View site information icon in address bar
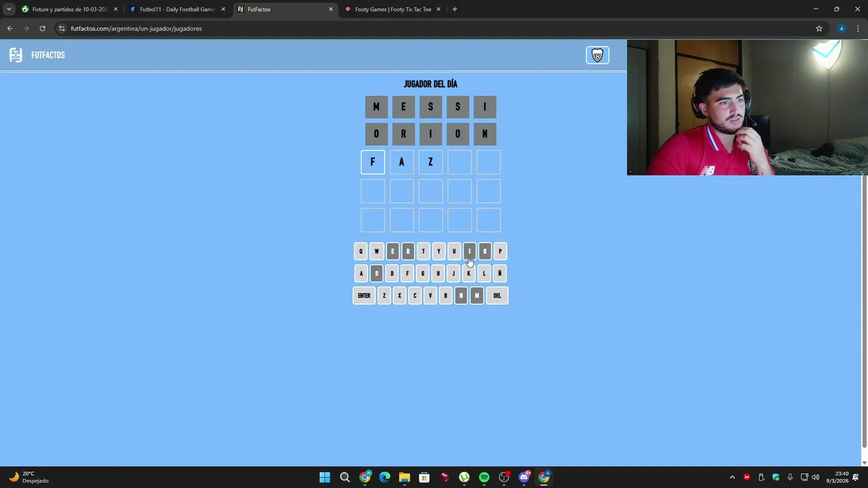 click(x=62, y=28)
